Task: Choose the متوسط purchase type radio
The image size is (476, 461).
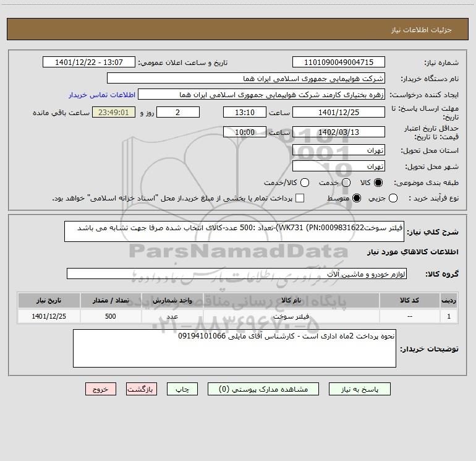Action: coord(357,199)
